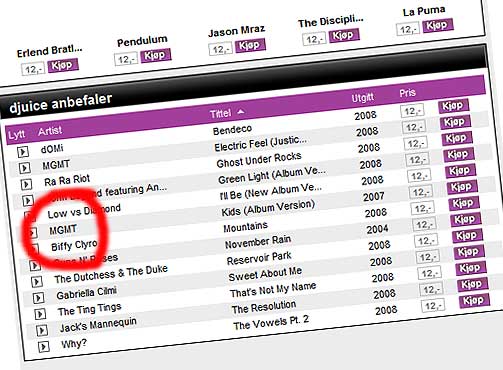Click the sort arrow beside Tittel
The image size is (503, 370).
coord(241,112)
